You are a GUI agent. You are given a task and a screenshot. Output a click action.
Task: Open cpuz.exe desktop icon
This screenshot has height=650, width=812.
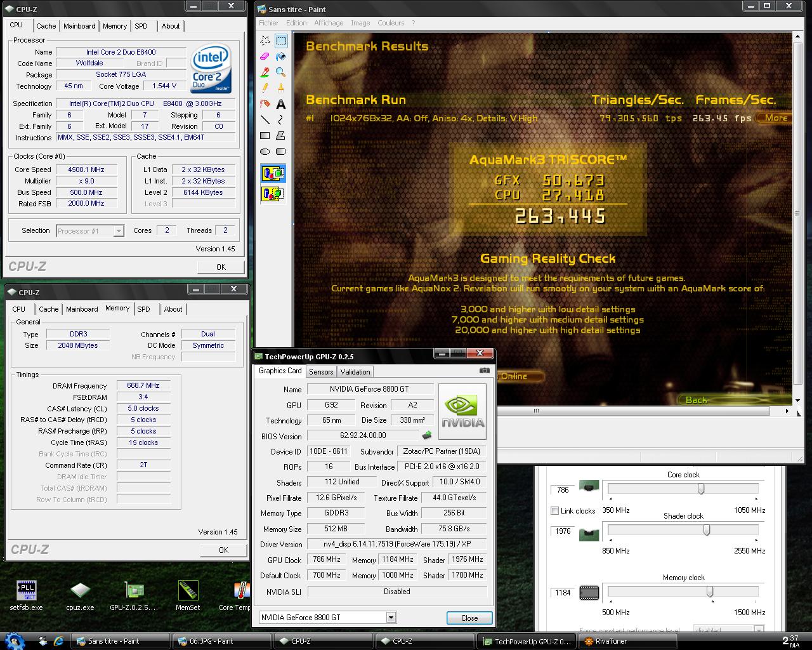(x=80, y=595)
